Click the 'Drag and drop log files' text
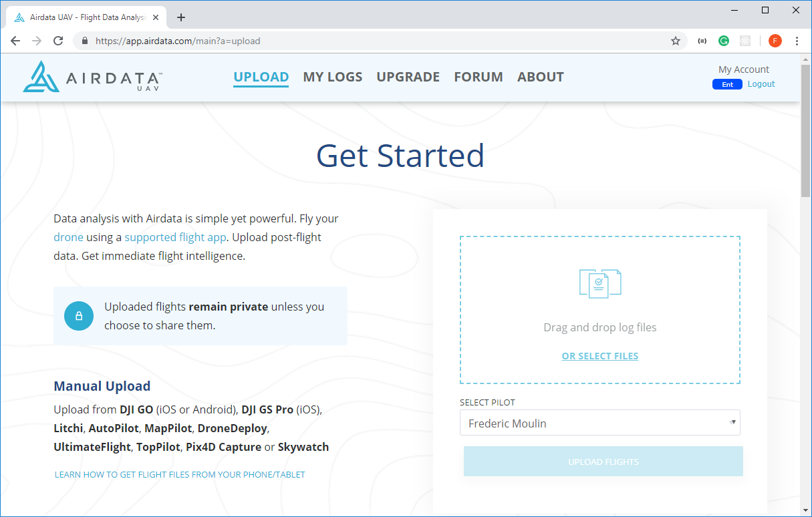Image resolution: width=812 pixels, height=517 pixels. click(600, 327)
